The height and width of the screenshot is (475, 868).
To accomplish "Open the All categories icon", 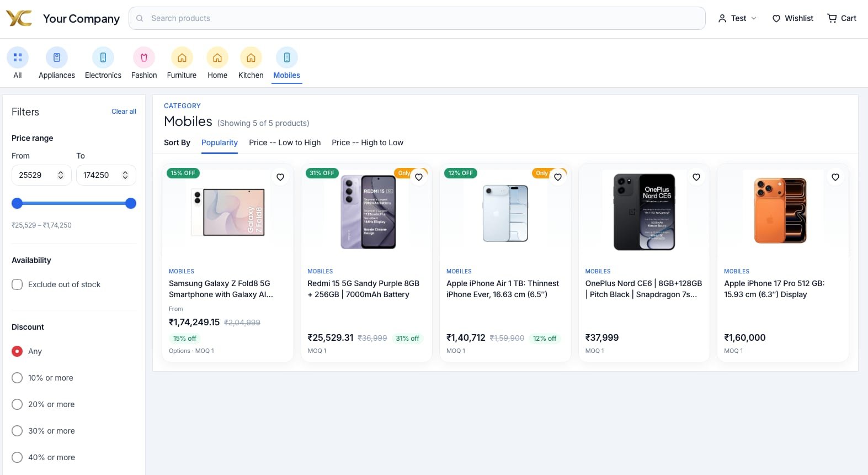I will pos(18,57).
